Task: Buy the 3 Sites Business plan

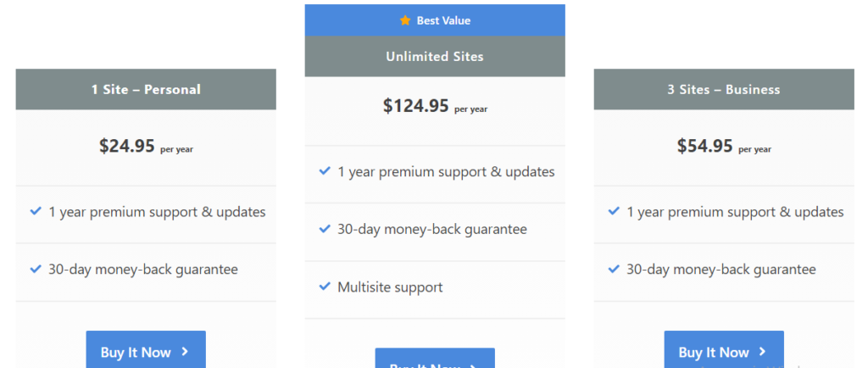Action: [x=724, y=349]
